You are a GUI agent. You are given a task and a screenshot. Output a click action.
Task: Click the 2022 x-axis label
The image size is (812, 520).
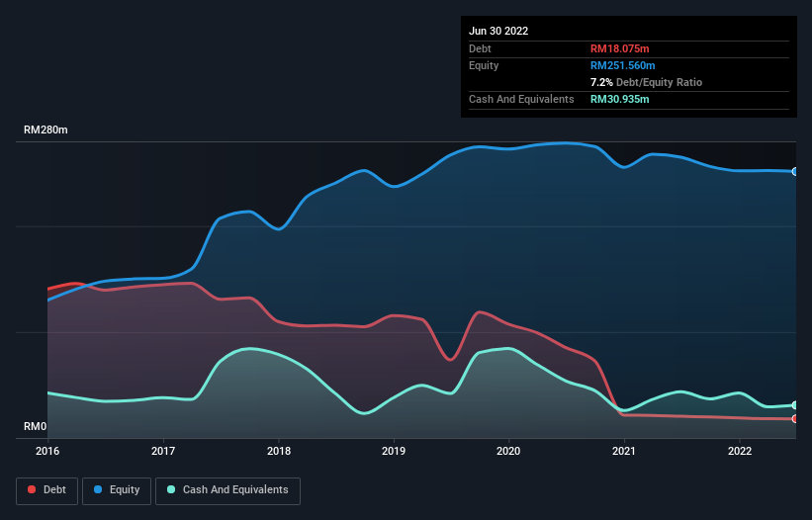(740, 451)
